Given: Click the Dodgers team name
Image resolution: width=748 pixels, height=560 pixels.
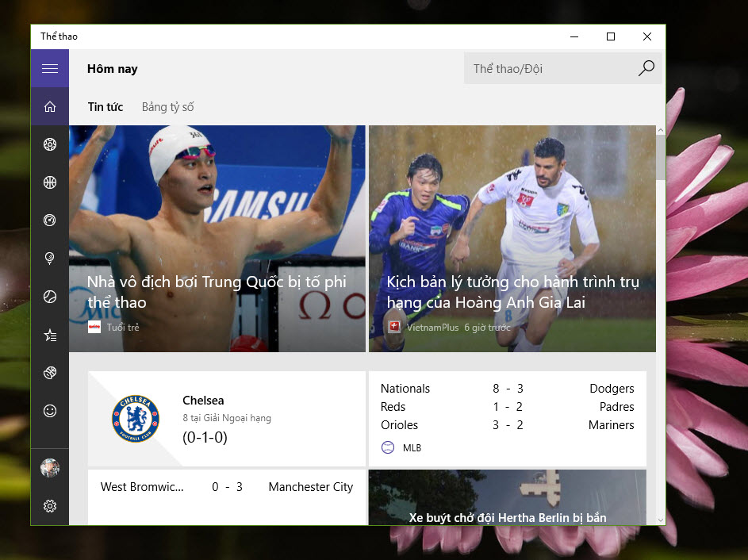Looking at the screenshot, I should (x=612, y=389).
